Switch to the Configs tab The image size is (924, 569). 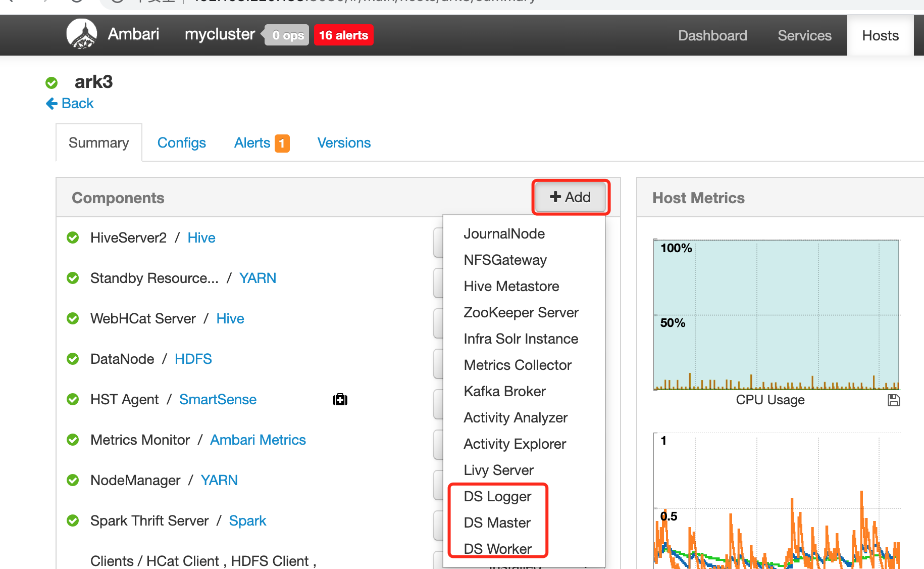click(x=181, y=143)
